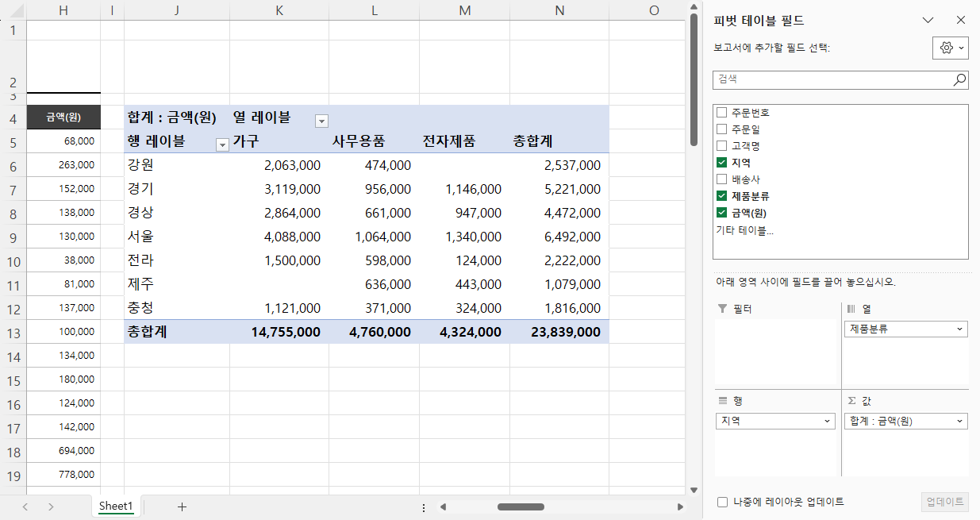The height and width of the screenshot is (520, 980).
Task: Click the previous sheet navigation arrow
Action: click(x=25, y=507)
